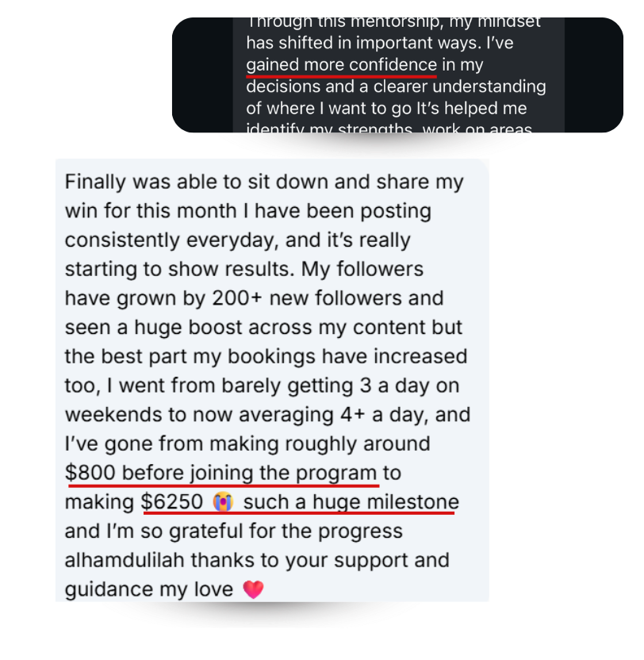Screen dimensions: 644x660
Task: Click 'decisions and a clearer understanding' line
Action: (396, 86)
